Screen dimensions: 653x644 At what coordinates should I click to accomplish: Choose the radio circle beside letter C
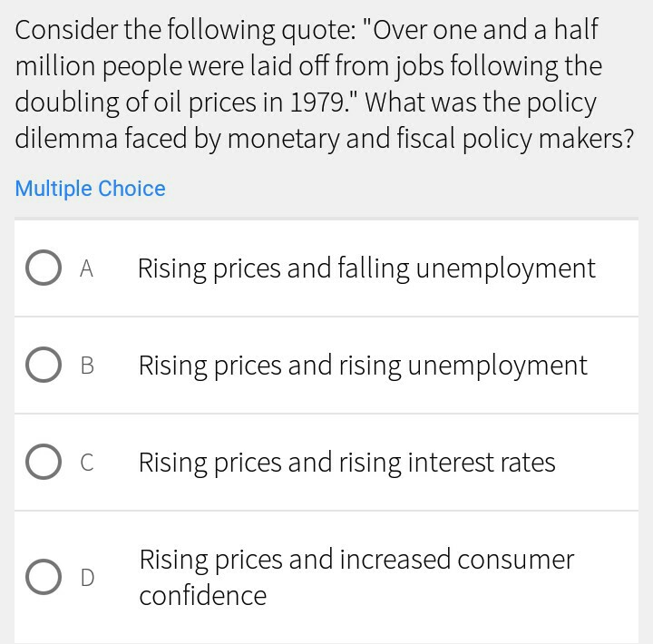[44, 463]
